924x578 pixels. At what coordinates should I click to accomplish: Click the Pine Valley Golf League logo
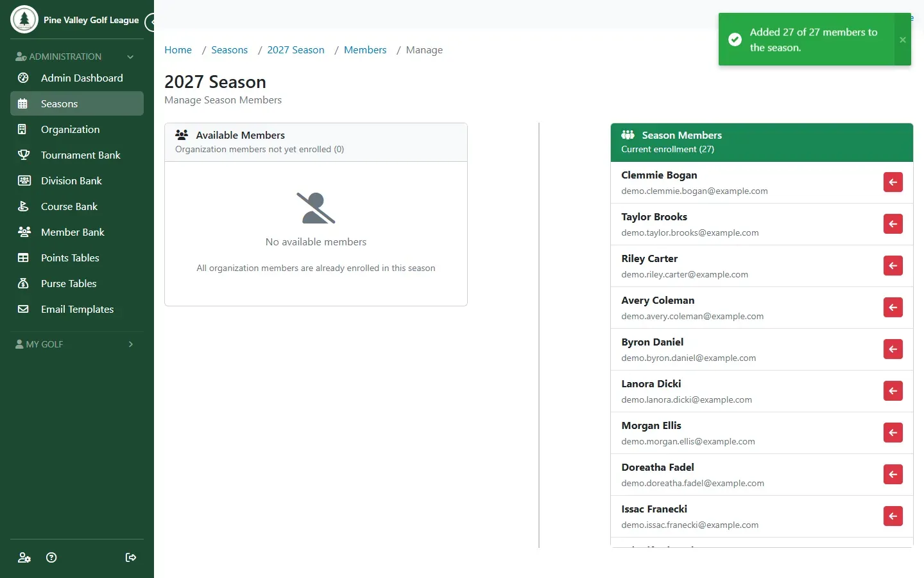click(x=24, y=19)
